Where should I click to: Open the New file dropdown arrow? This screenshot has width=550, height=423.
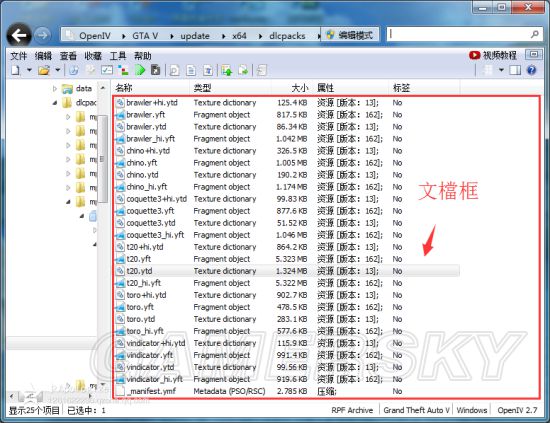coord(29,70)
